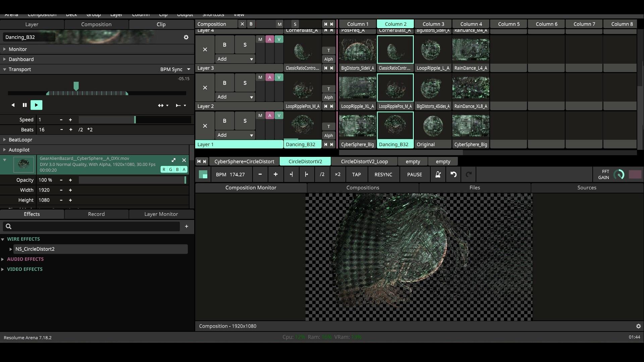This screenshot has width=644, height=362.
Task: Open the Files tab
Action: [x=475, y=188]
